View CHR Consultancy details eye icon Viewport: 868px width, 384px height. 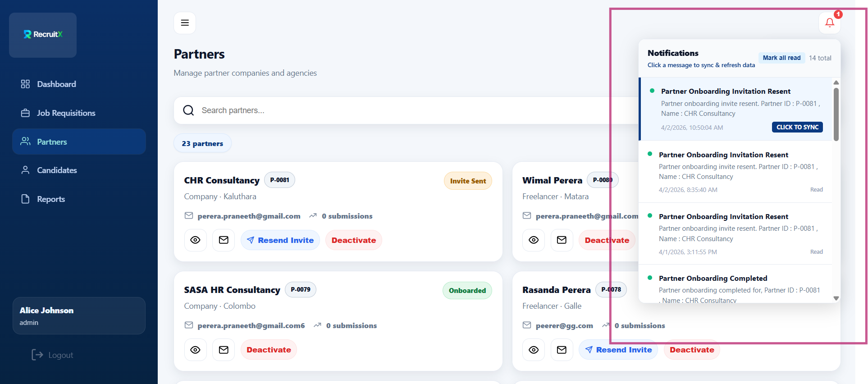[195, 240]
